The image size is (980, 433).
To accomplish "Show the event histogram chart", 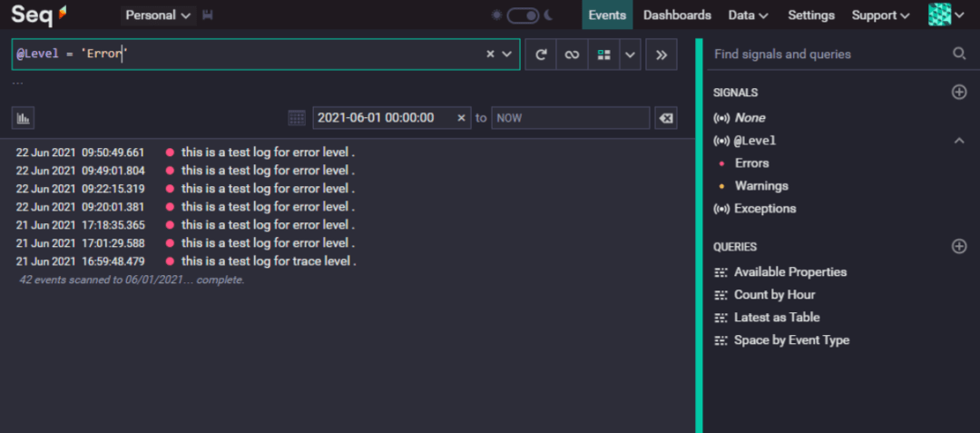I will [23, 117].
